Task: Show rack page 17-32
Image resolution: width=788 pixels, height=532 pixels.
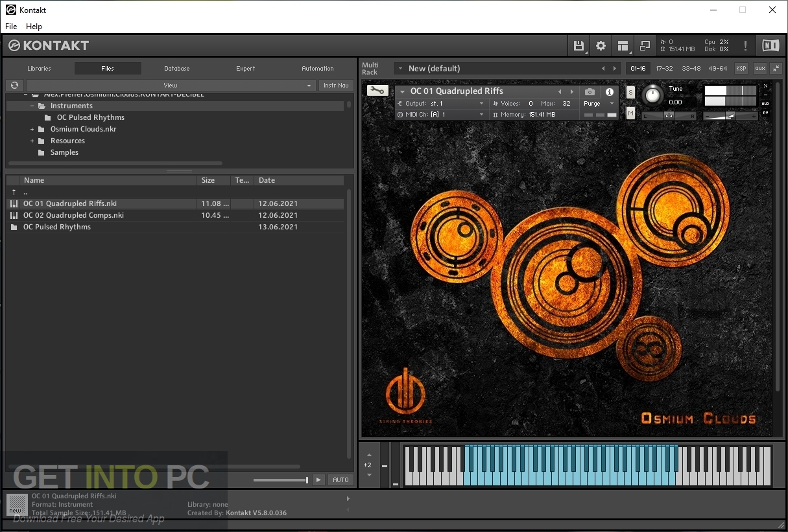Action: tap(664, 68)
